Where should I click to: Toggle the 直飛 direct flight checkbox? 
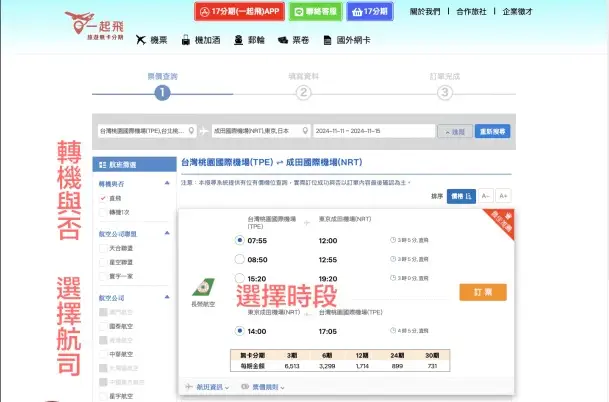[x=103, y=199]
